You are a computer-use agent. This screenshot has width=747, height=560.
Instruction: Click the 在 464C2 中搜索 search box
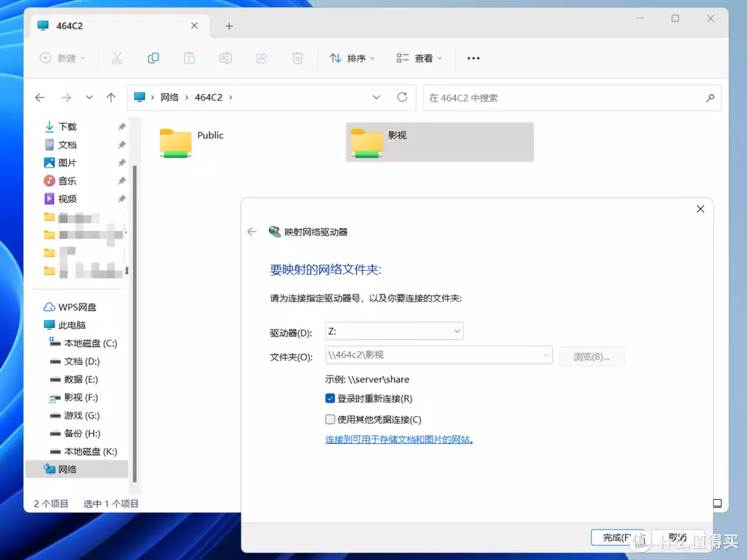click(572, 97)
